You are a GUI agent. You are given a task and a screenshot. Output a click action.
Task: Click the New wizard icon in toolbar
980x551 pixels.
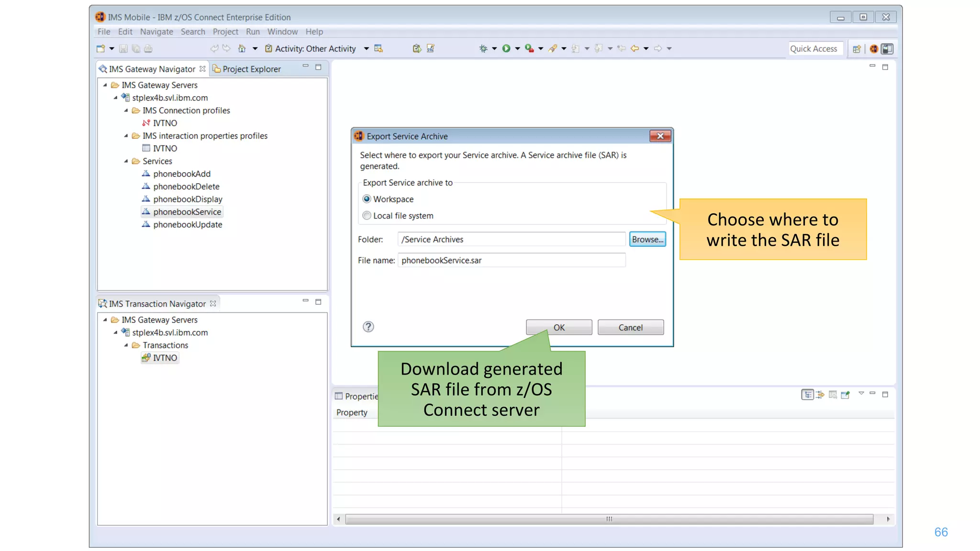(100, 48)
